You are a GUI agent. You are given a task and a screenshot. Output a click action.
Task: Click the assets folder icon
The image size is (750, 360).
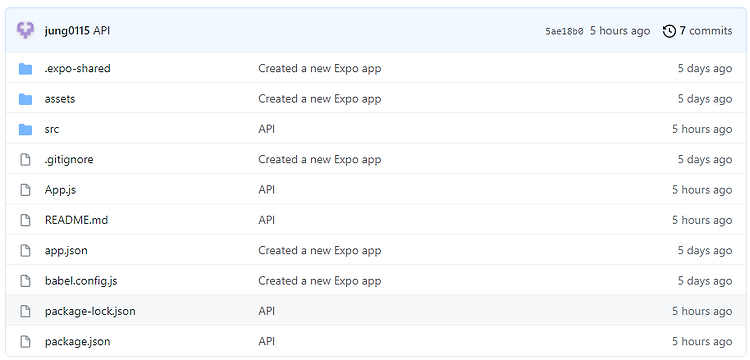(25, 99)
